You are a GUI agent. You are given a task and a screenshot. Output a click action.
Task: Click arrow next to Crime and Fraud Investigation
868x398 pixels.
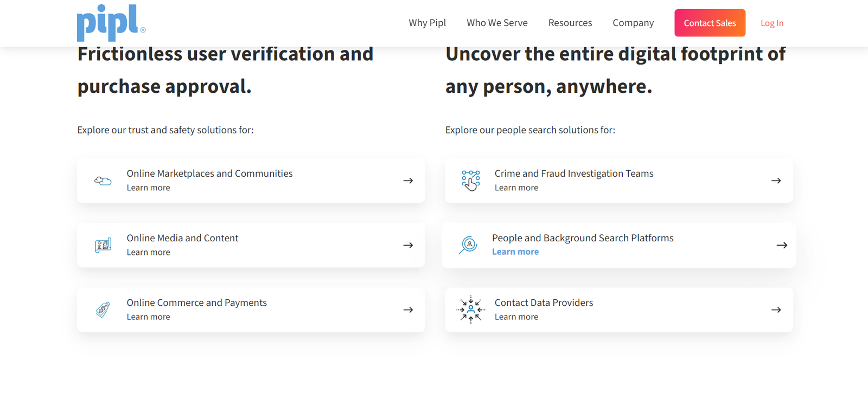pyautogui.click(x=776, y=181)
